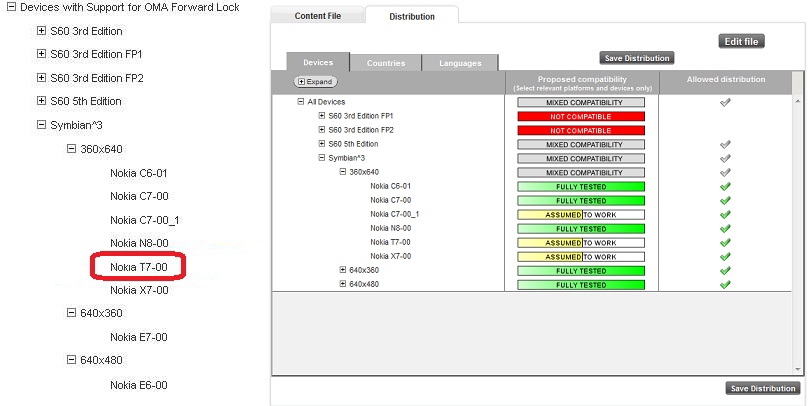This screenshot has height=406, width=811.
Task: Click FULLY TESTED bar for Nokia C6-01
Action: (x=581, y=187)
